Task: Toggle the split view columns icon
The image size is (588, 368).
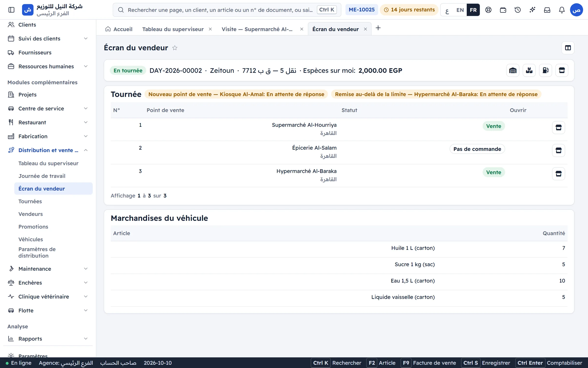Action: click(568, 48)
